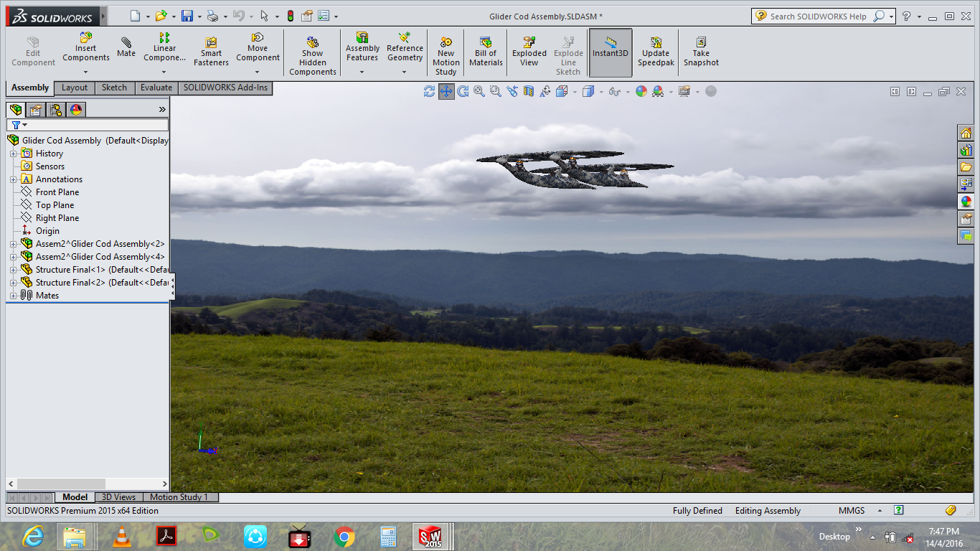Save the assembly with the floppy icon
980x551 pixels.
(187, 16)
